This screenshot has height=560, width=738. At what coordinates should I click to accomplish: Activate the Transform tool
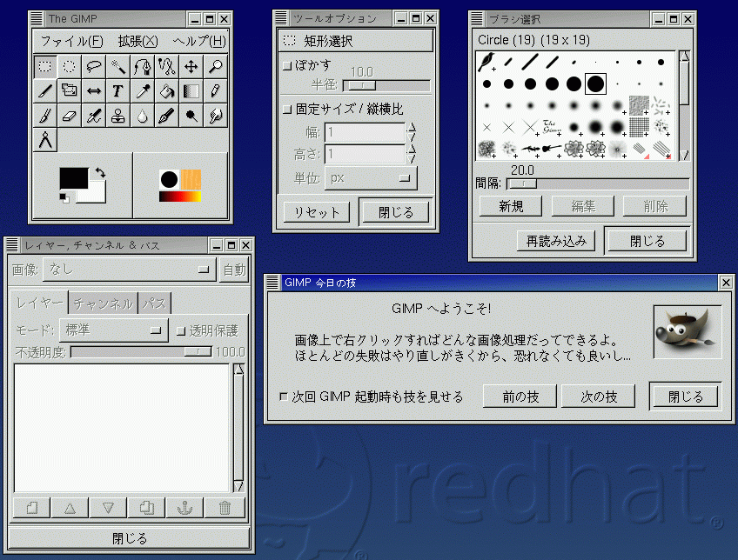(70, 90)
